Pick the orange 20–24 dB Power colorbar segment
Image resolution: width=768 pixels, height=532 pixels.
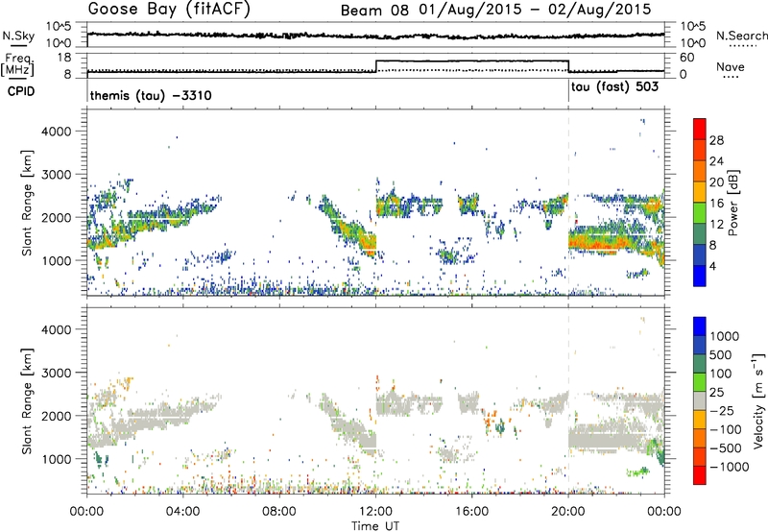[x=700, y=171]
